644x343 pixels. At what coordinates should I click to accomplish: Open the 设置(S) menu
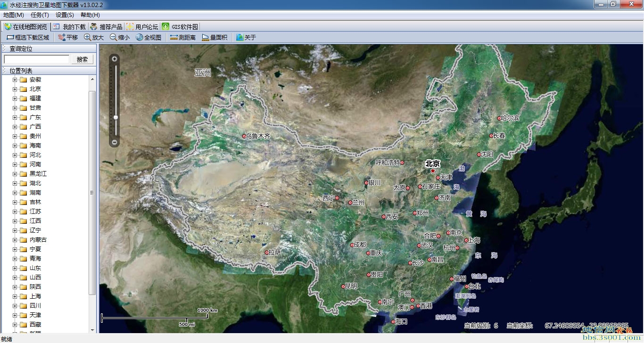[x=65, y=15]
